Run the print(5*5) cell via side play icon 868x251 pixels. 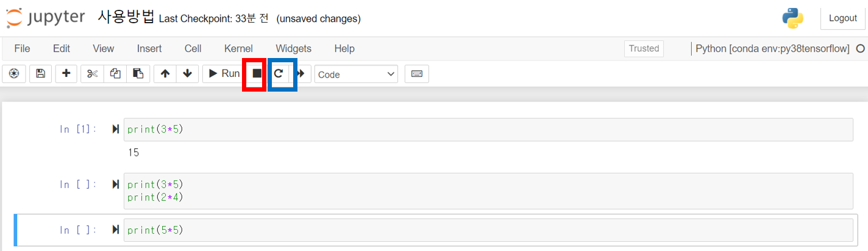pyautogui.click(x=116, y=230)
